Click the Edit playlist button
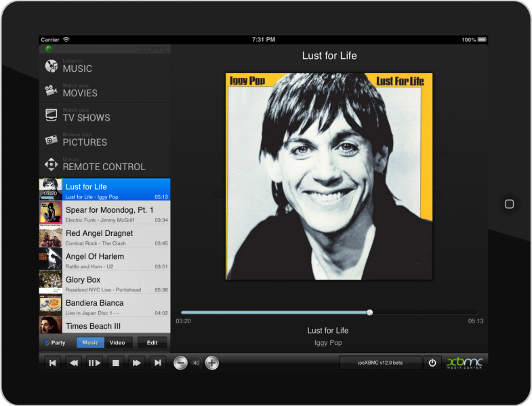Viewport: 532px width, 406px height. 152,343
